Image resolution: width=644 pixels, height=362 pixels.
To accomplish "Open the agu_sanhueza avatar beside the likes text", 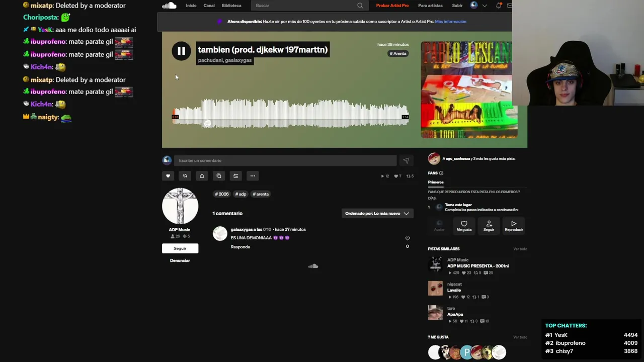I will tap(434, 159).
